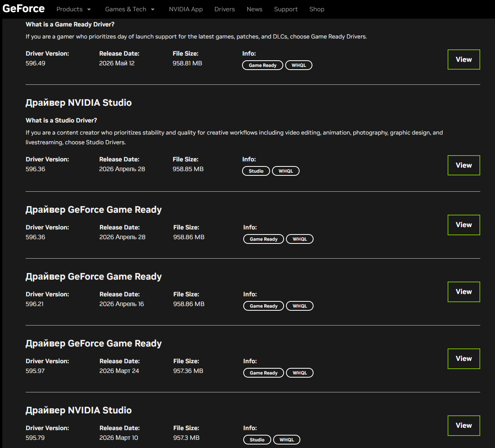Visit the Shop link
This screenshot has width=495, height=448.
317,9
